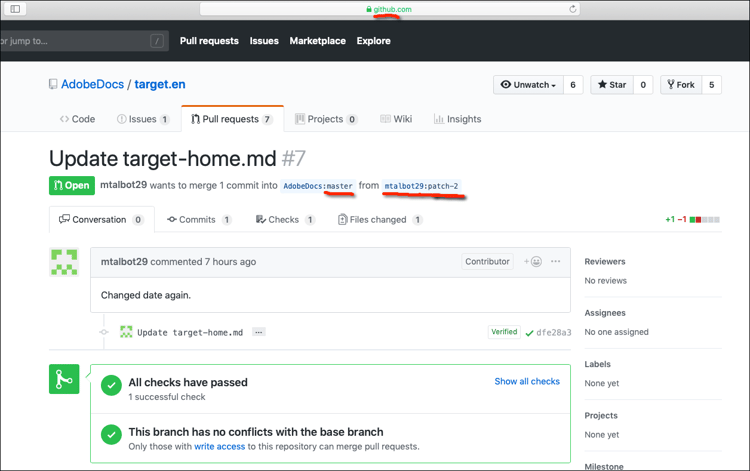The height and width of the screenshot is (471, 750).
Task: Expand the Unwatch dropdown
Action: [x=528, y=85]
